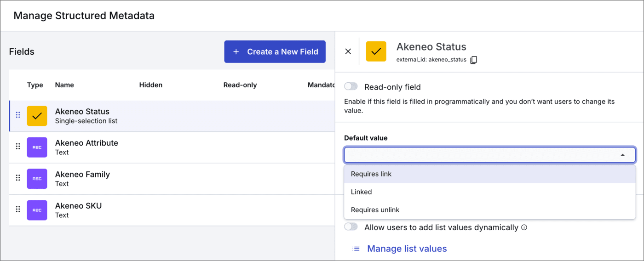
Task: Toggle Allow users to add list values dynamically
Action: pyautogui.click(x=351, y=227)
